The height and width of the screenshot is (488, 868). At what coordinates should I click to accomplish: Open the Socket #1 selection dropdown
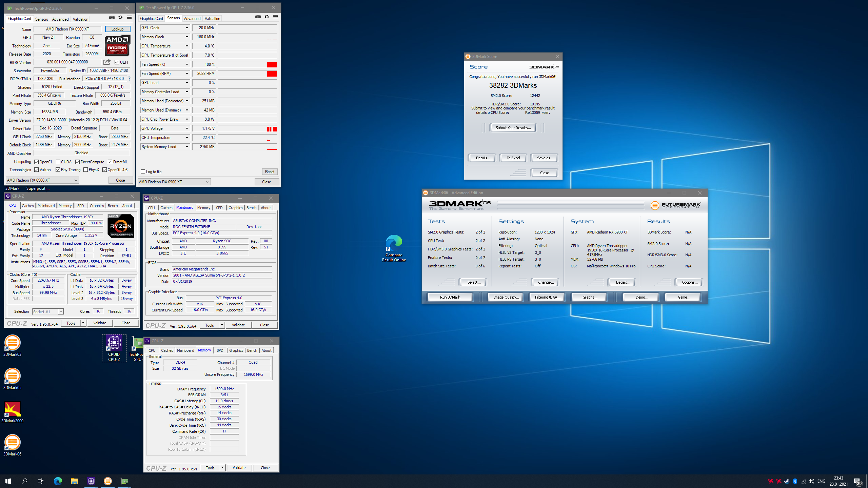coord(48,312)
